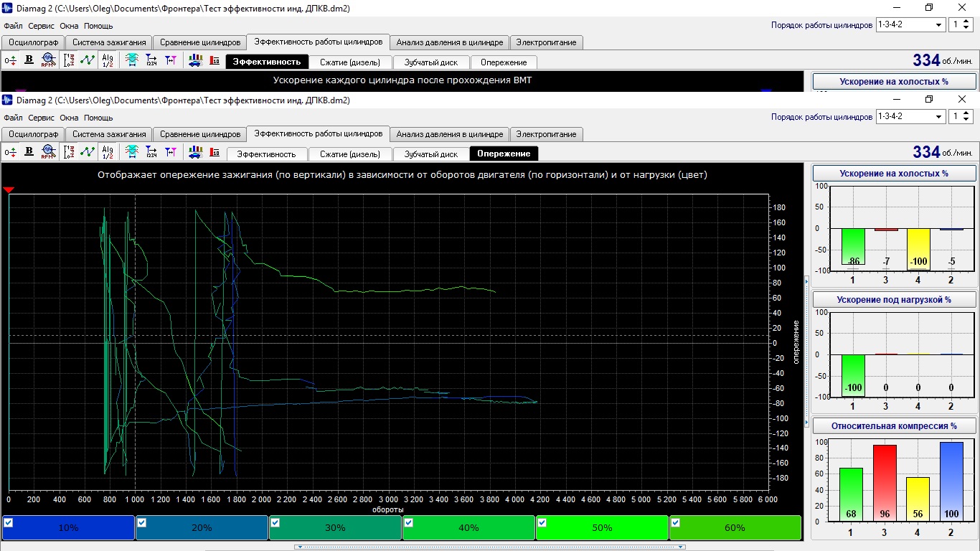This screenshot has width=980, height=551.
Task: Click the bar-chart-with-car icon in front window
Action: pos(195,152)
